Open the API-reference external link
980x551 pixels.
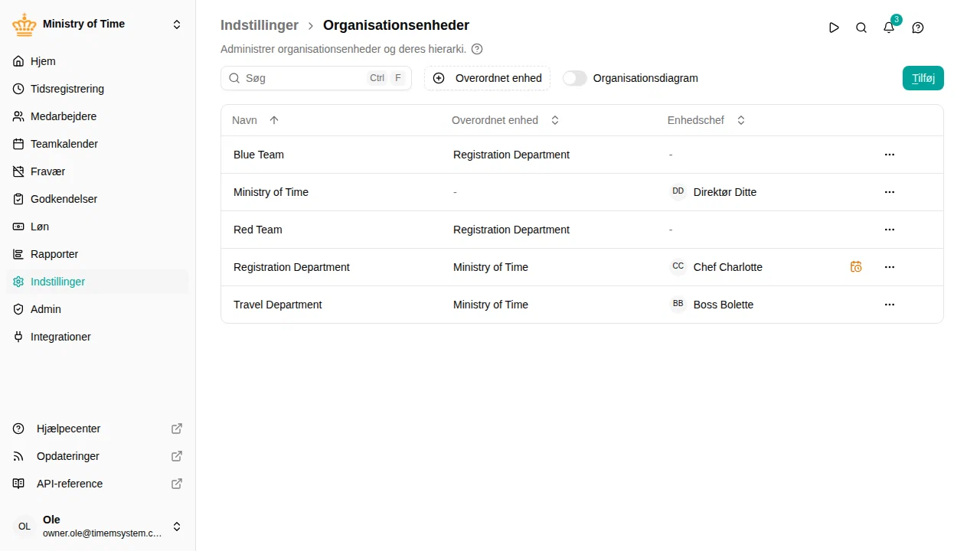point(97,484)
